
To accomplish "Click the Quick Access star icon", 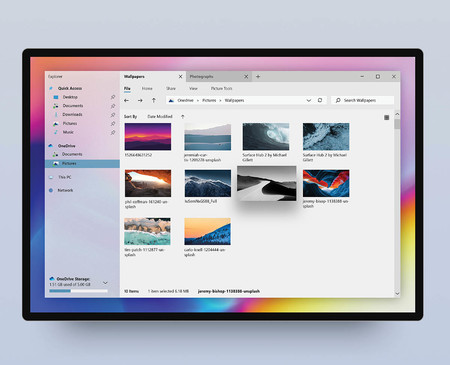I will pyautogui.click(x=51, y=88).
